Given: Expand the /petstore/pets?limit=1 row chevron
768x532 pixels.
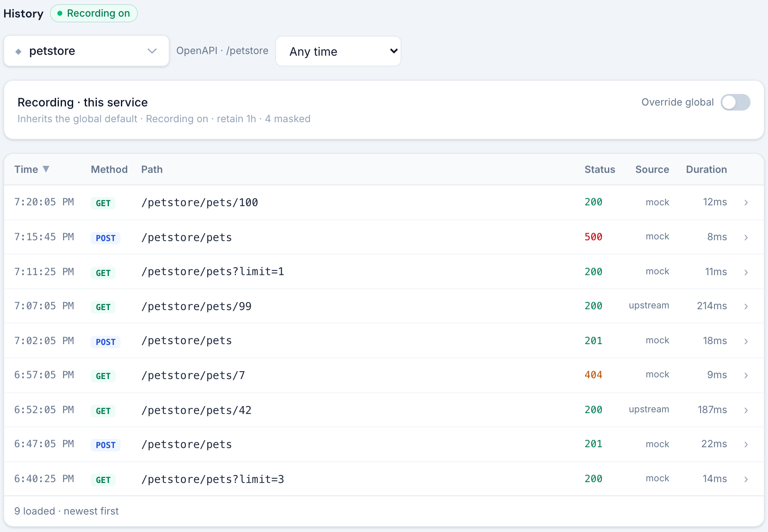Looking at the screenshot, I should [746, 272].
